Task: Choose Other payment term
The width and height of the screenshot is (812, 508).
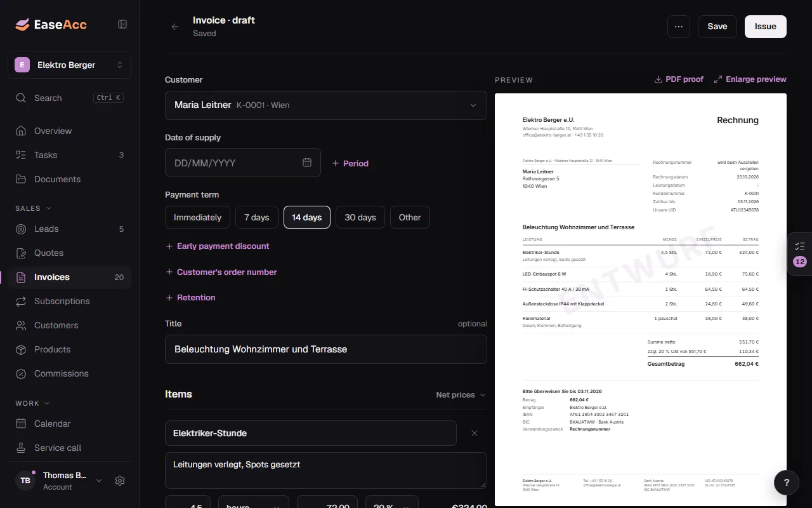Action: click(x=410, y=217)
